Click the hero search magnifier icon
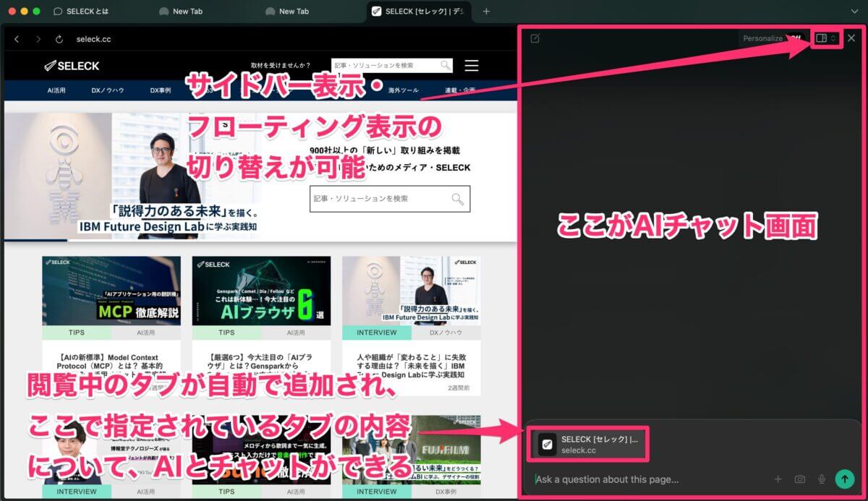The height and width of the screenshot is (501, 868). point(458,199)
